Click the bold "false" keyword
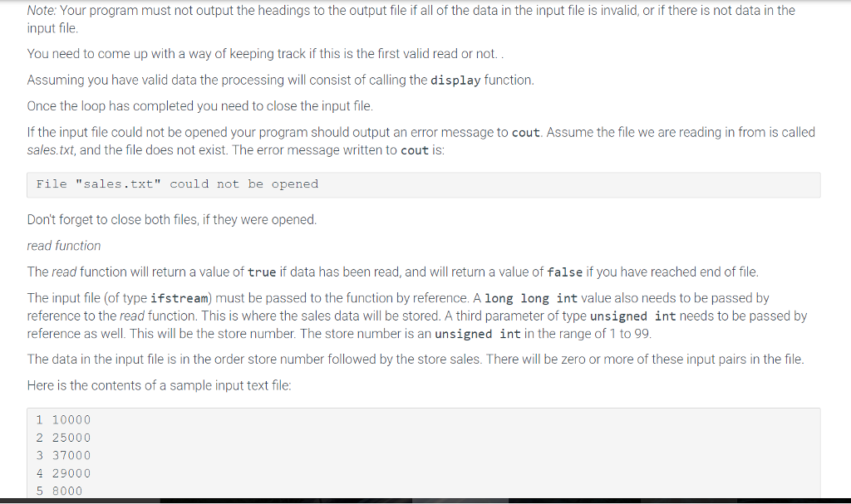Image resolution: width=851 pixels, height=504 pixels. [565, 272]
